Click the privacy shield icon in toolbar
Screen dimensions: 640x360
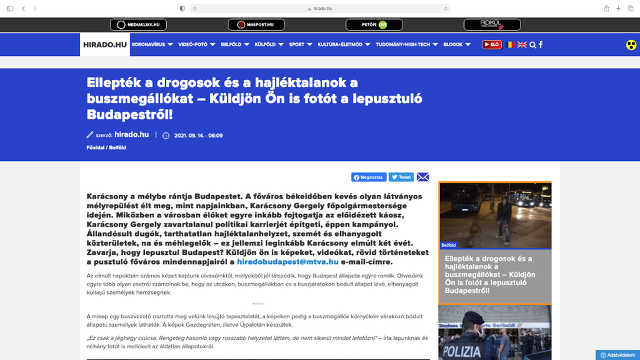[x=182, y=9]
